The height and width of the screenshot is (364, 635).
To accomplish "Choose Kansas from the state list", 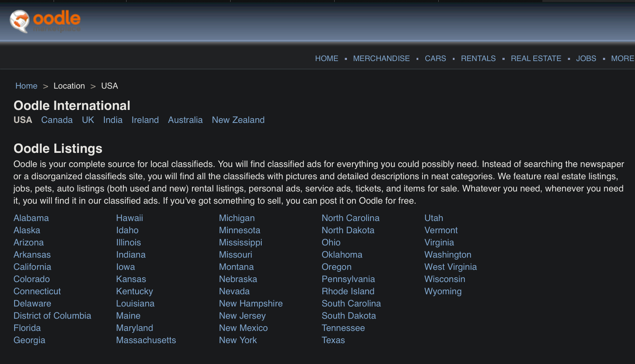I will [131, 279].
